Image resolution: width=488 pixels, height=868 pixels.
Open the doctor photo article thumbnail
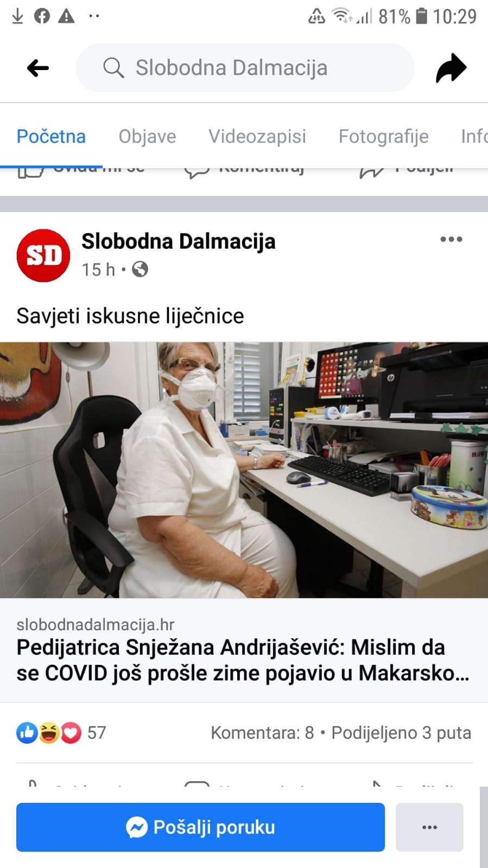pyautogui.click(x=244, y=470)
